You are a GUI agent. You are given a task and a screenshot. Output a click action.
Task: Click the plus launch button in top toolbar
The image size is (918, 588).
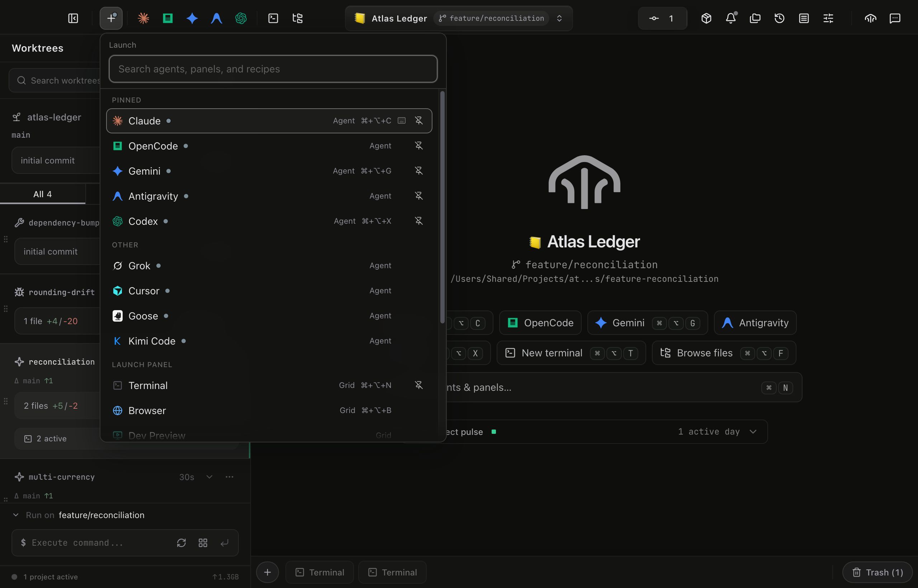pyautogui.click(x=111, y=18)
